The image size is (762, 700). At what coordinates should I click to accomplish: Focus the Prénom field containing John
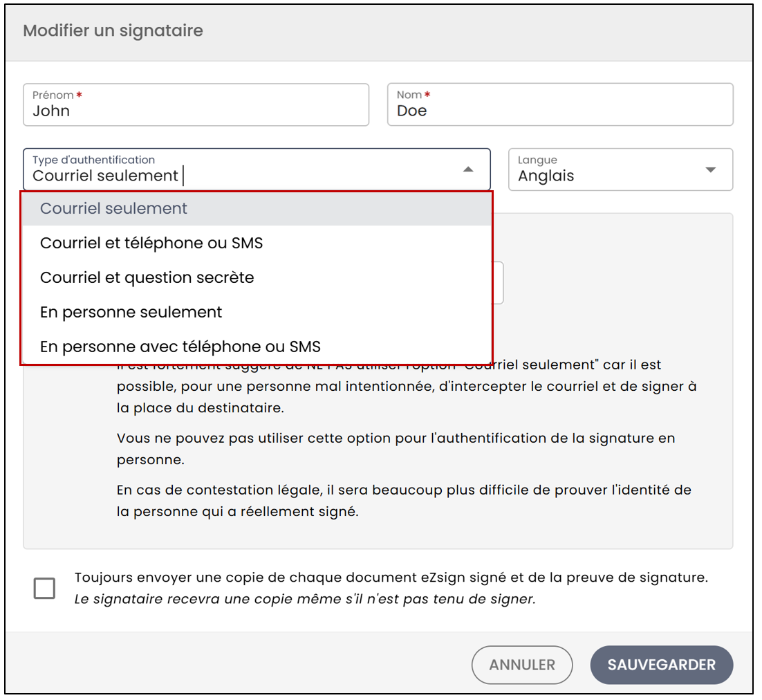(196, 104)
